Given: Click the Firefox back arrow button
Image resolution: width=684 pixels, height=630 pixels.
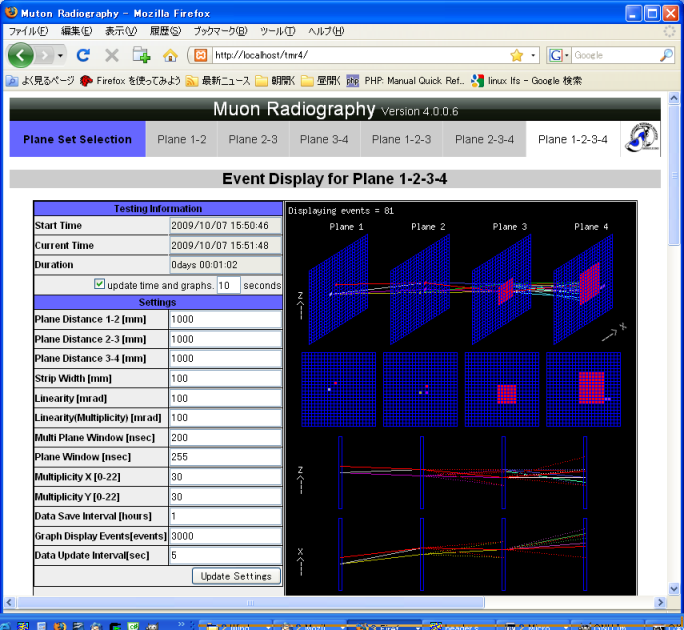Looking at the screenshot, I should tap(21, 55).
